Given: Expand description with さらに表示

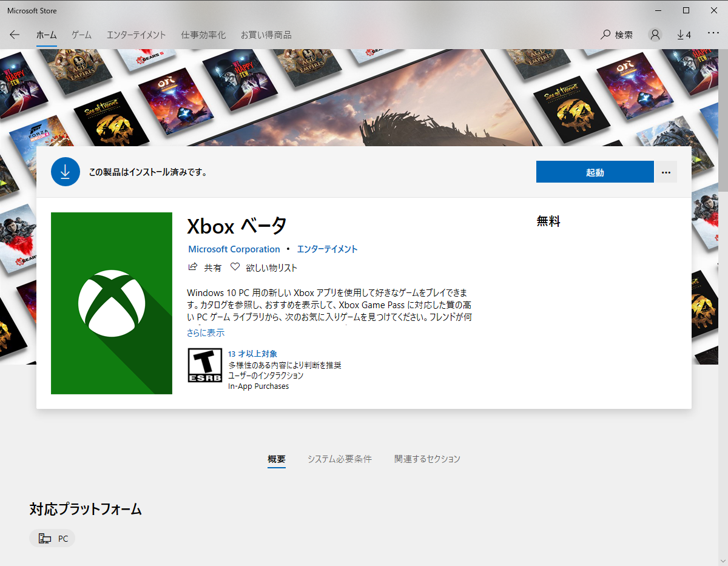Looking at the screenshot, I should [x=206, y=332].
